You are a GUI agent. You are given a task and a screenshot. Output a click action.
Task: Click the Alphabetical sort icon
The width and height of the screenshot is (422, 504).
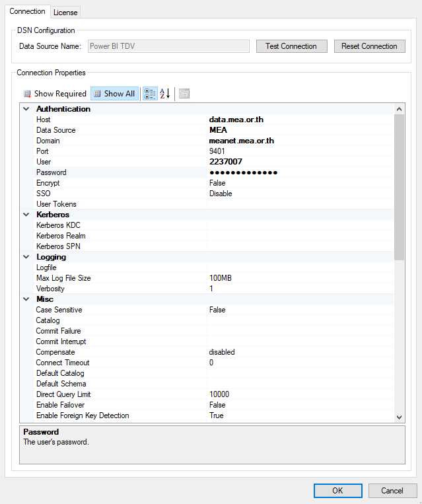[165, 94]
